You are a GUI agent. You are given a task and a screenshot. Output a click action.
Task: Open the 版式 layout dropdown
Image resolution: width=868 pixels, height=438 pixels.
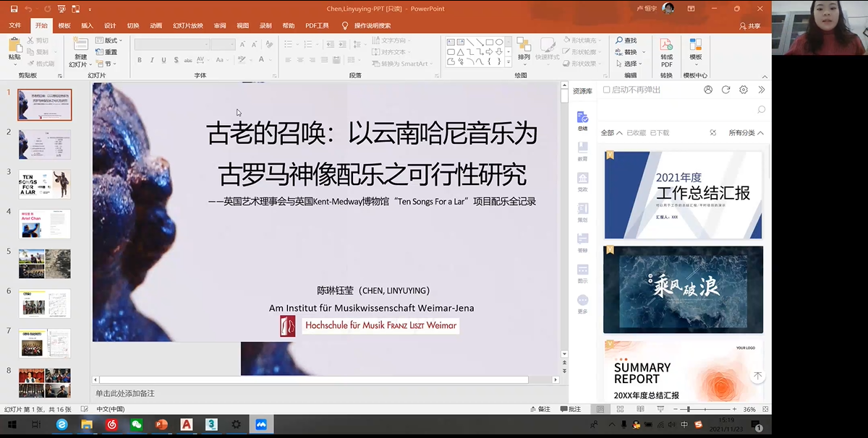click(x=110, y=40)
